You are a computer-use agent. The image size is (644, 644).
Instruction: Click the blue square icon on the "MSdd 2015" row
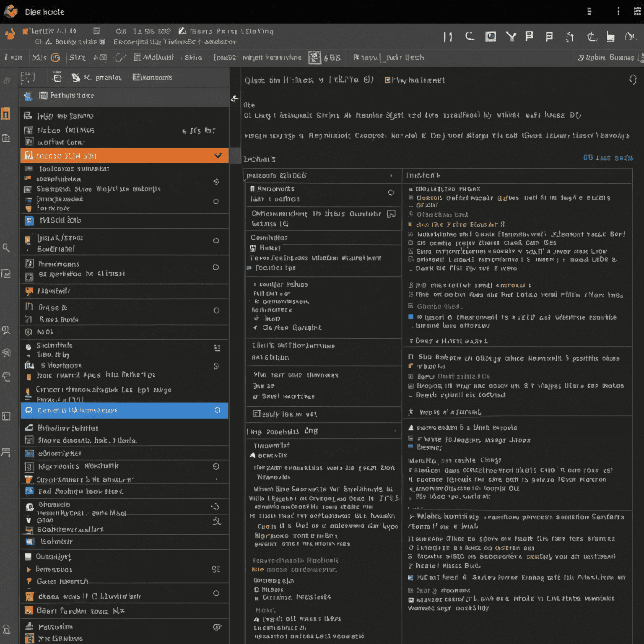tap(29, 221)
